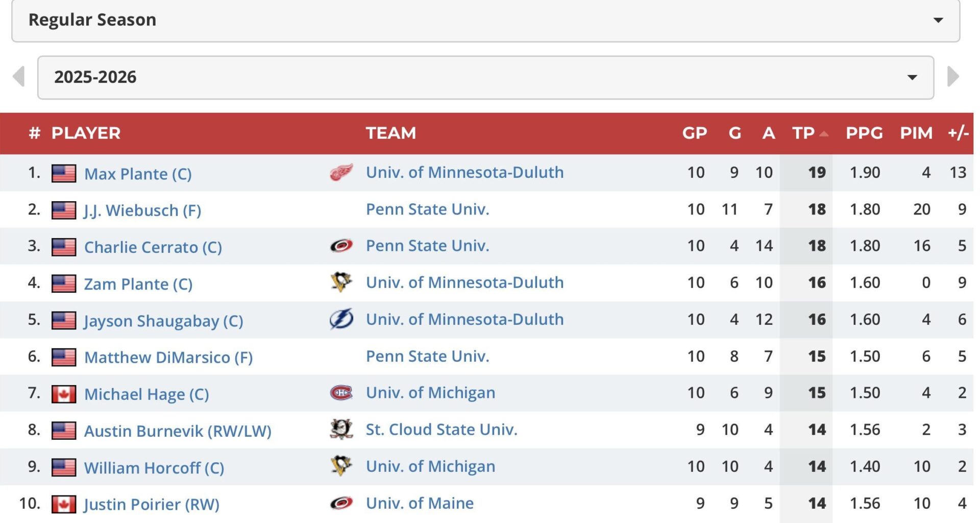Image resolution: width=980 pixels, height=523 pixels.
Task: Click the Hurricanes logo beside Justin Poirier
Action: click(x=341, y=503)
